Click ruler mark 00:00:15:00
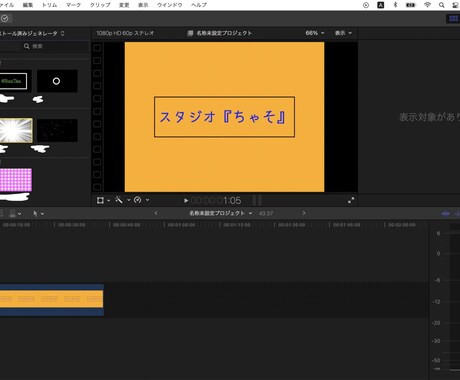The height and width of the screenshot is (380, 460). (x=16, y=225)
